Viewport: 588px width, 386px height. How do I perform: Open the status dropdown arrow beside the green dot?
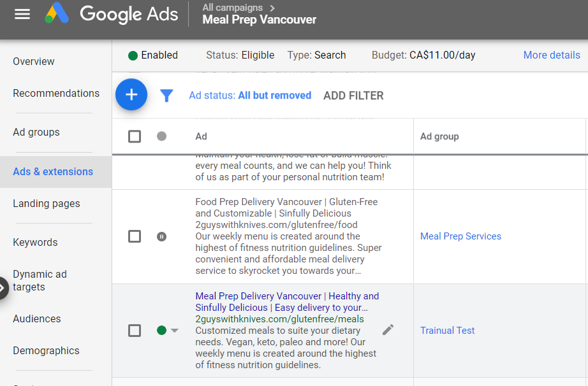click(x=175, y=331)
